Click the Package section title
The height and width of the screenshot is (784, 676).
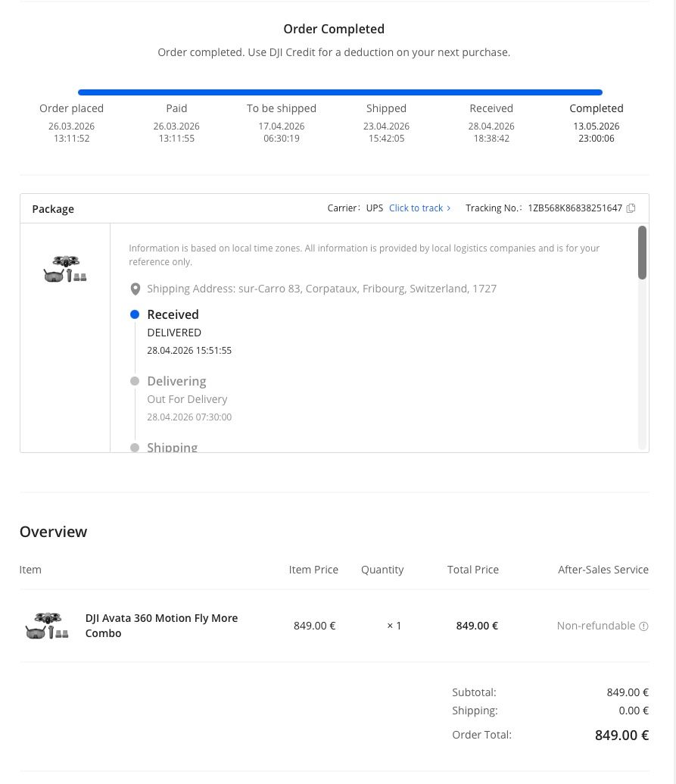(53, 209)
